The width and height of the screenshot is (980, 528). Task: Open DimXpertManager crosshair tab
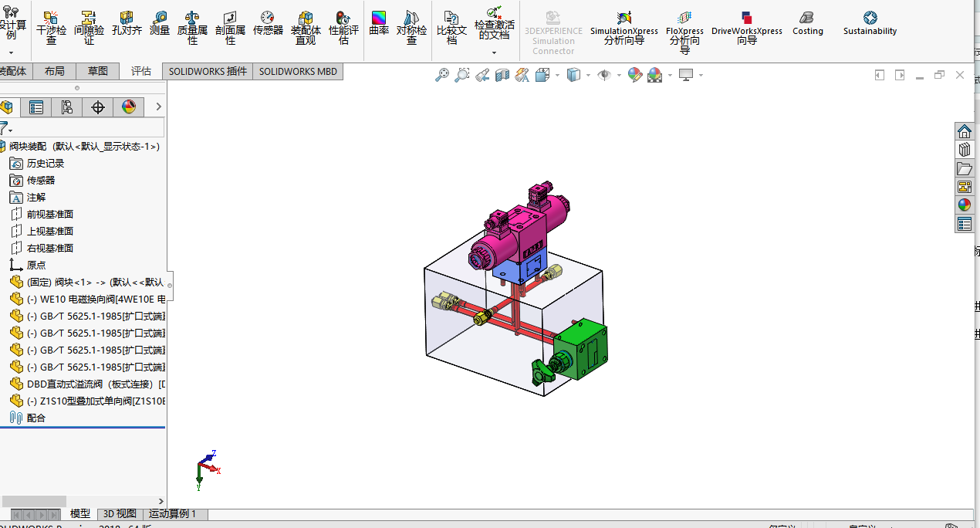[x=98, y=107]
